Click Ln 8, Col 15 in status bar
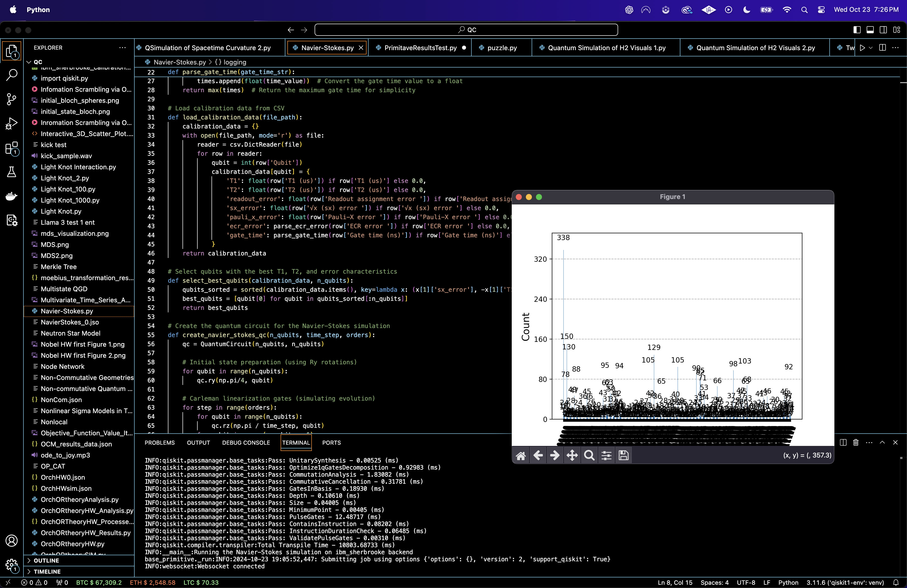 tap(675, 583)
